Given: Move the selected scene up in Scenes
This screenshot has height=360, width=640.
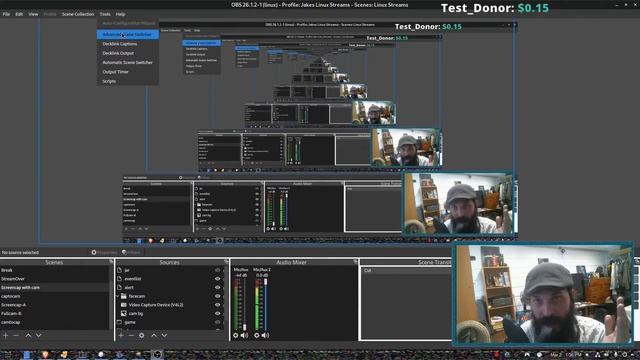Looking at the screenshot, I should click(28, 336).
